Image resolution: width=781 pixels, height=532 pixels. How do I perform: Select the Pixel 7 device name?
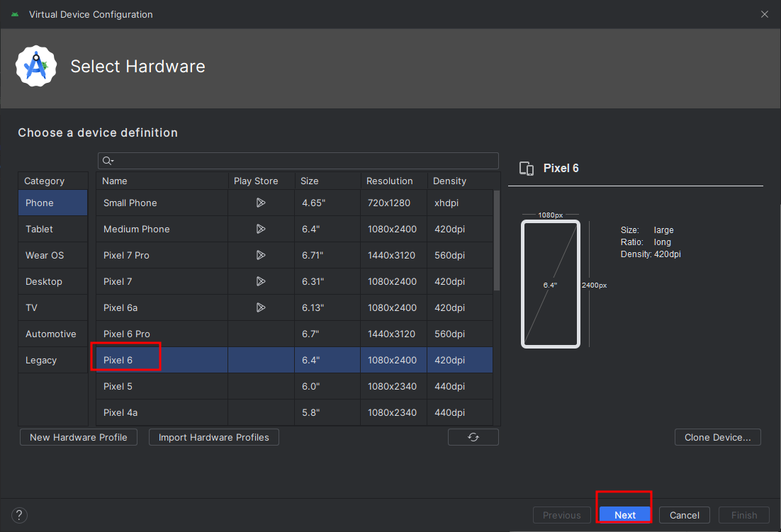click(118, 282)
